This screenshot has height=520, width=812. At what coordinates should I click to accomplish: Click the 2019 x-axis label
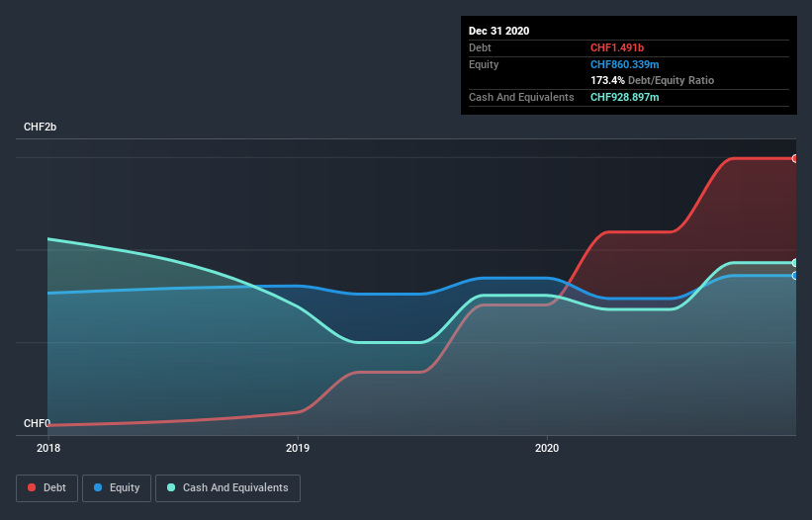click(x=298, y=448)
